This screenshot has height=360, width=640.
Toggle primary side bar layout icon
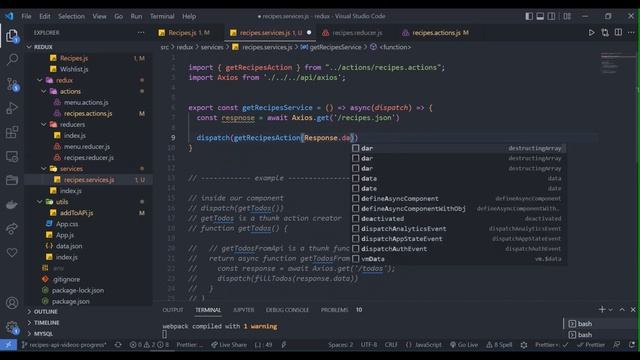point(529,16)
